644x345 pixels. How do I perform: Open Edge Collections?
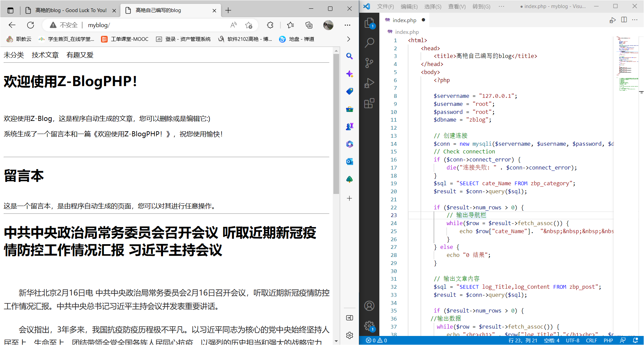309,25
